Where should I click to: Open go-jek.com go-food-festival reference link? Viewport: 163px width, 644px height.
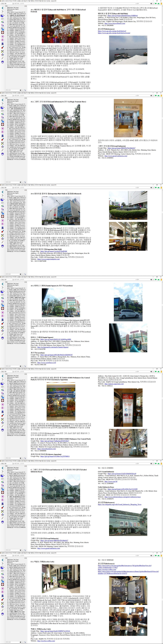pos(112,31)
